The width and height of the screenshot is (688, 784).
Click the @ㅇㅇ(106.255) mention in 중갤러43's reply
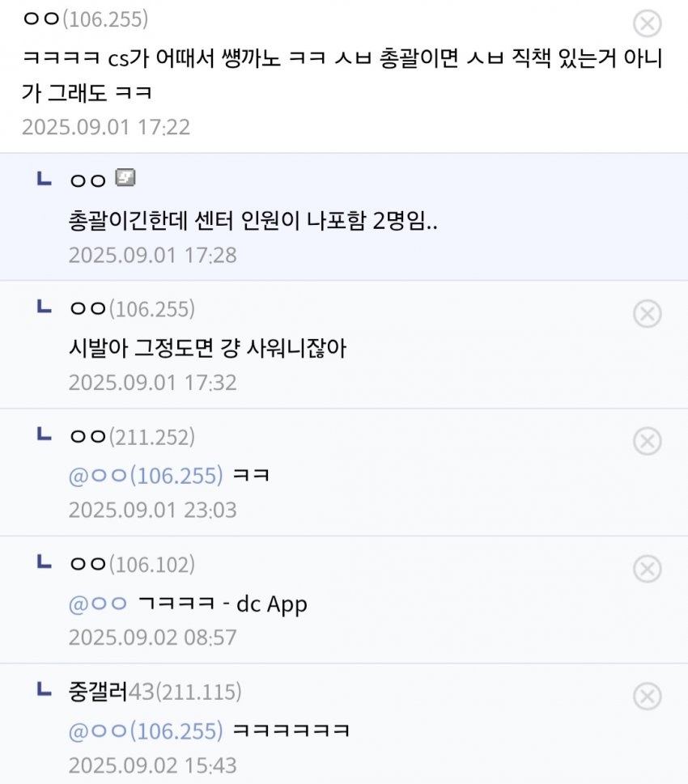[146, 731]
